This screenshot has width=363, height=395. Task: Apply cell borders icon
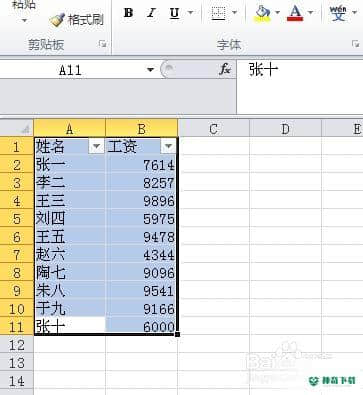click(x=218, y=13)
